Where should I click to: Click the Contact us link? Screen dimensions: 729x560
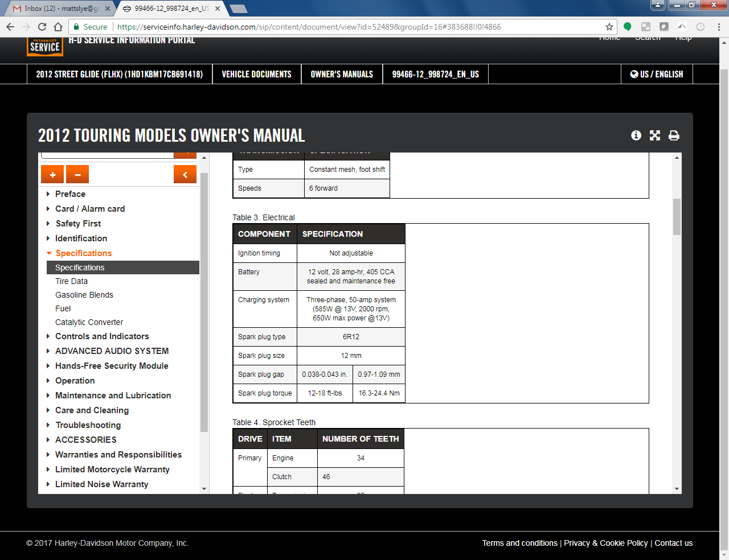pos(673,543)
